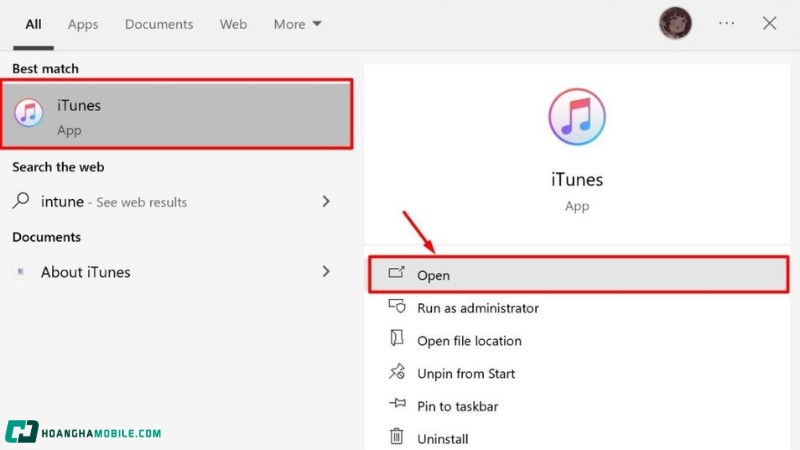This screenshot has height=450, width=800.
Task: Click the Uninstall trash icon
Action: [396, 436]
